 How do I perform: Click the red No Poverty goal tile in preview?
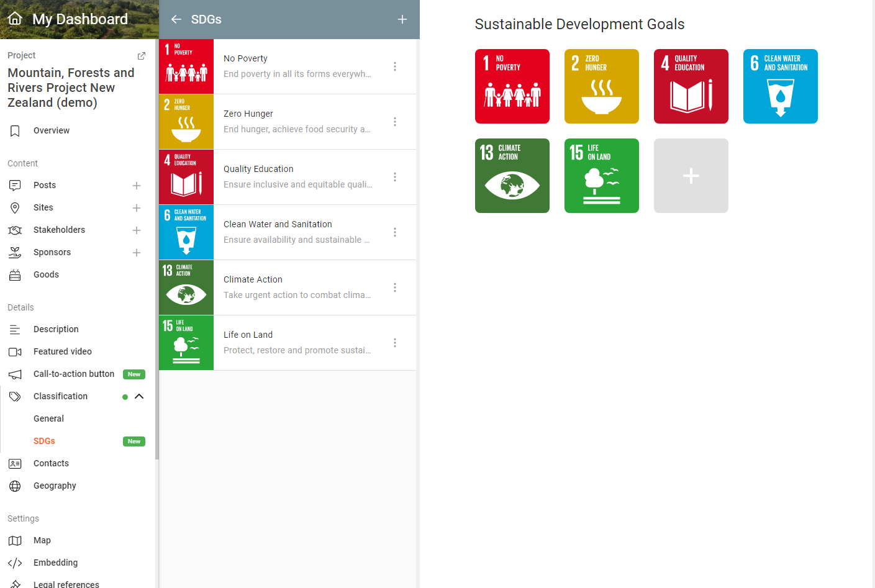[512, 86]
